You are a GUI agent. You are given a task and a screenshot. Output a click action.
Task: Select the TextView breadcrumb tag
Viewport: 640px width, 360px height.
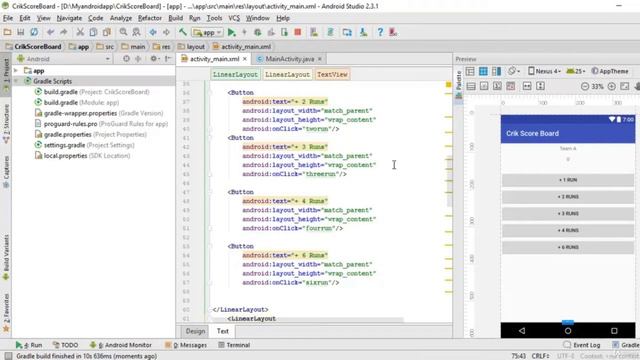pyautogui.click(x=332, y=74)
